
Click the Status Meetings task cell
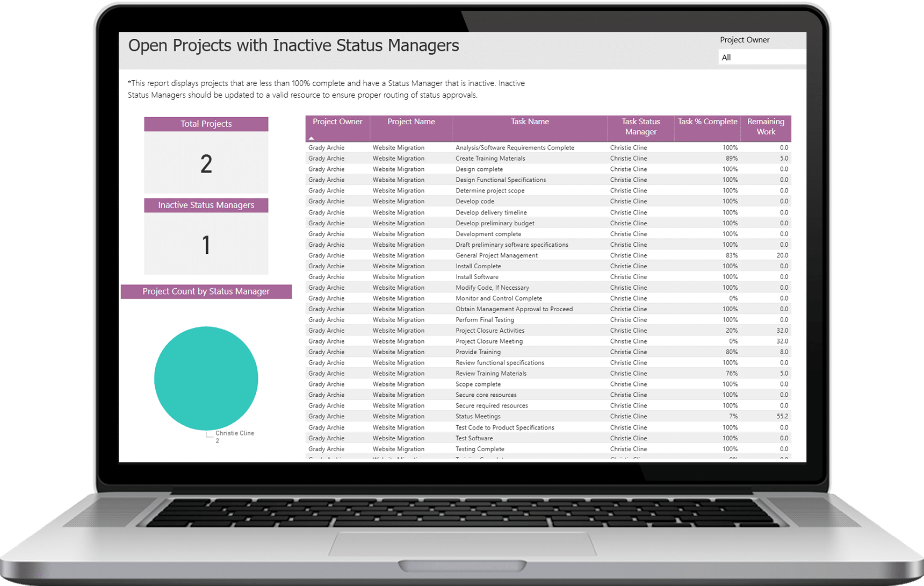[x=478, y=417]
